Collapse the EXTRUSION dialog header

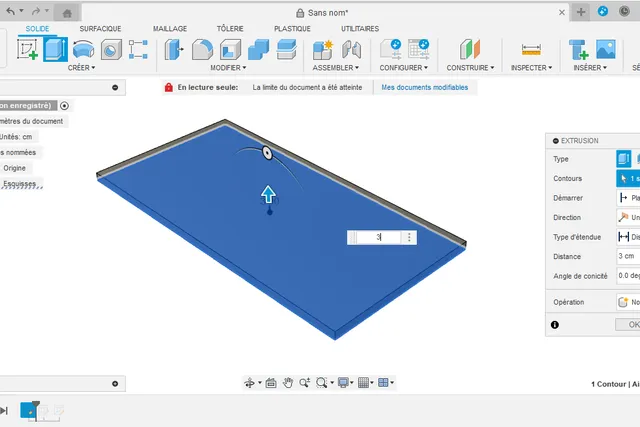tap(556, 141)
